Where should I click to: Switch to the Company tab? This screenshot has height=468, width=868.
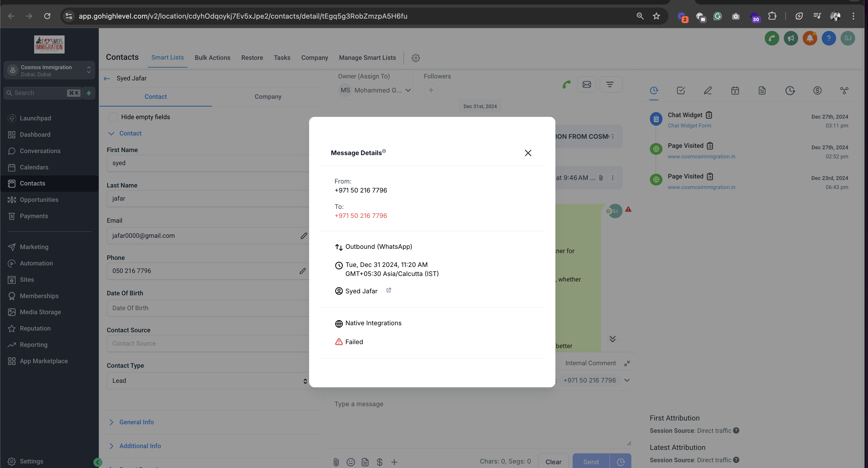(268, 97)
